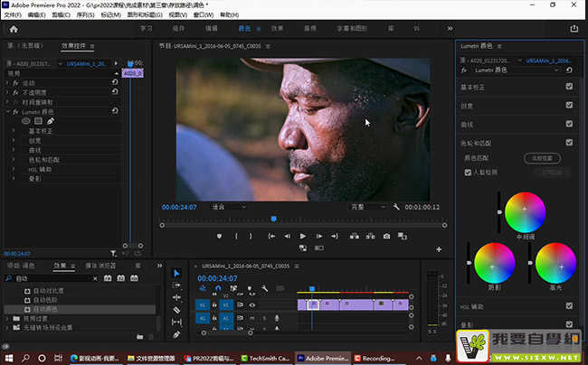Go to the Home screen icon
The image size is (588, 365).
click(x=14, y=29)
